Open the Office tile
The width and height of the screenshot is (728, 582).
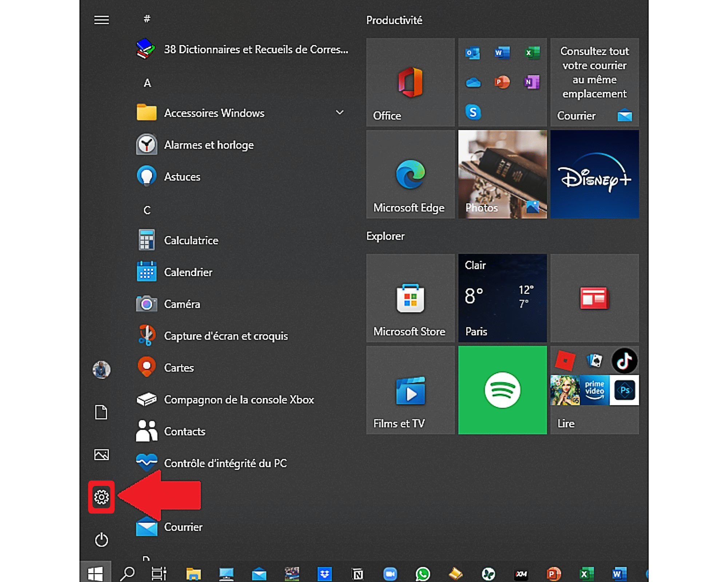pos(410,82)
